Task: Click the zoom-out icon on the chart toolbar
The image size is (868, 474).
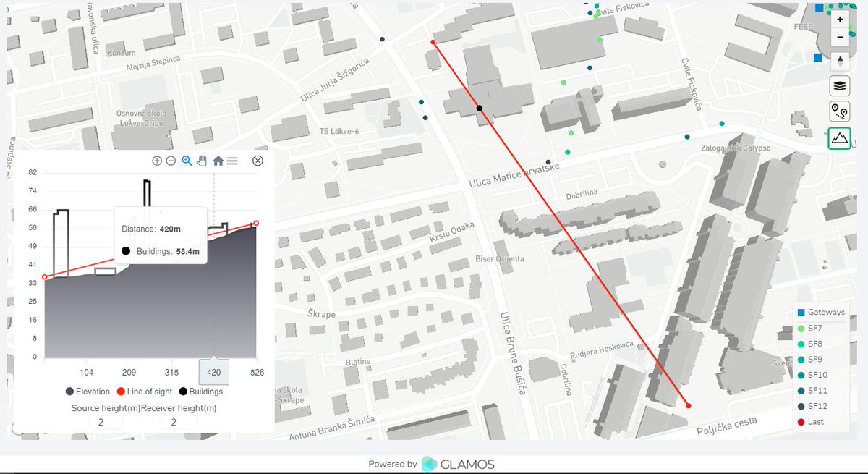Action: (x=171, y=161)
